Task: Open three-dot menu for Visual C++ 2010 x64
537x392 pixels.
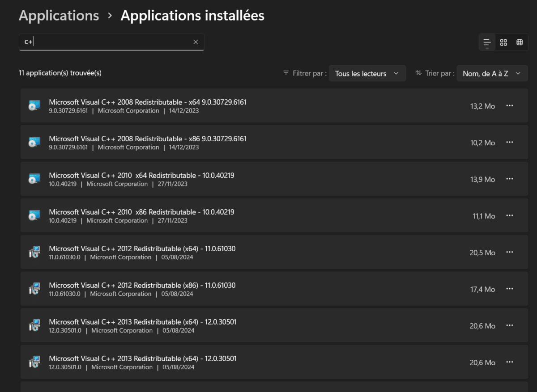Action: tap(509, 179)
